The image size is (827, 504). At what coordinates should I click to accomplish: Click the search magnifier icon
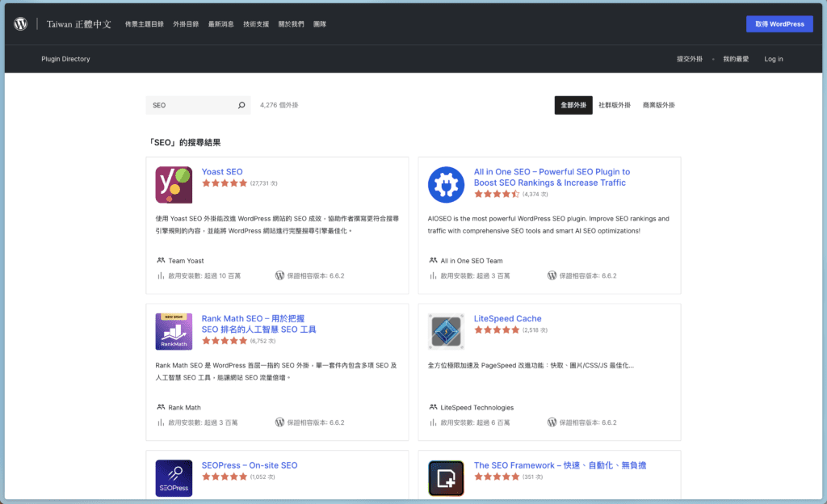click(241, 105)
